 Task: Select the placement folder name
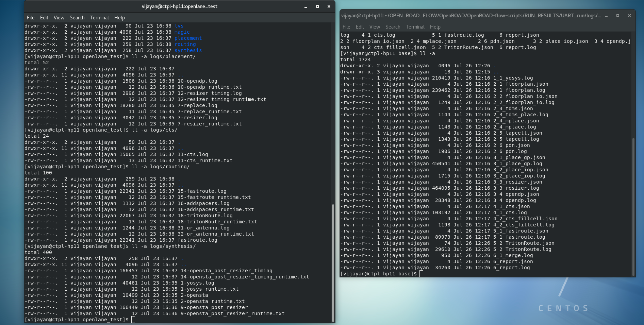click(x=188, y=38)
